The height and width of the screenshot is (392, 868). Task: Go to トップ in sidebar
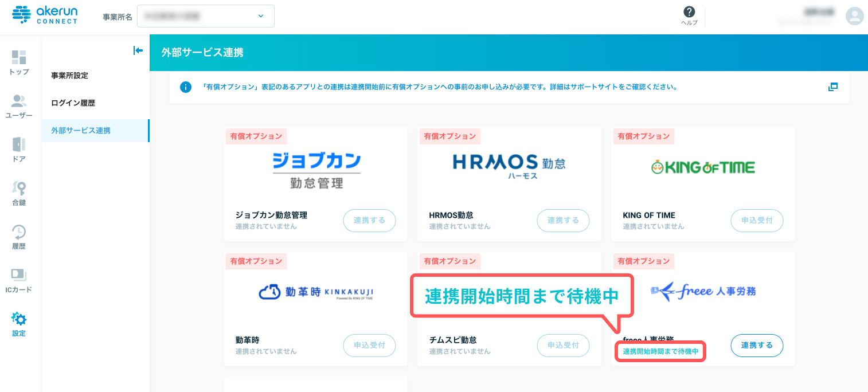[19, 63]
